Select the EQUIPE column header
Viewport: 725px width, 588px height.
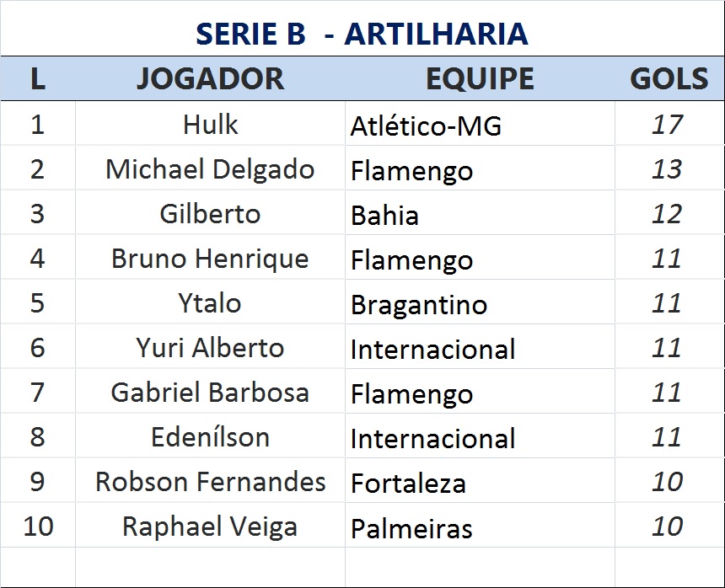tap(479, 78)
